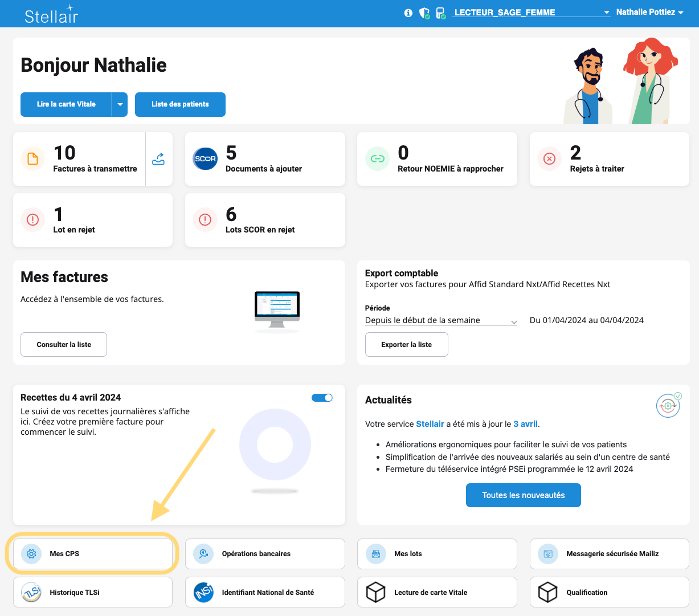This screenshot has height=616, width=699.
Task: Open the Nathalie Pottiez user menu
Action: (x=649, y=12)
